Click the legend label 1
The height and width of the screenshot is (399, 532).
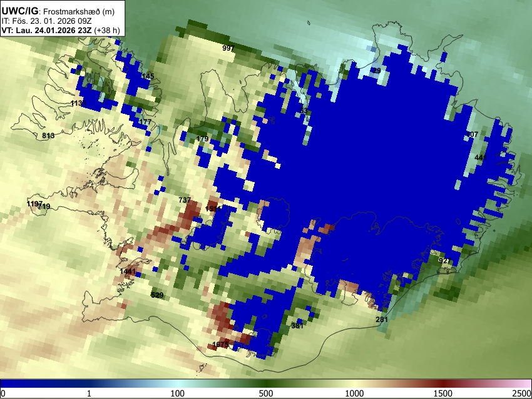[89, 393]
